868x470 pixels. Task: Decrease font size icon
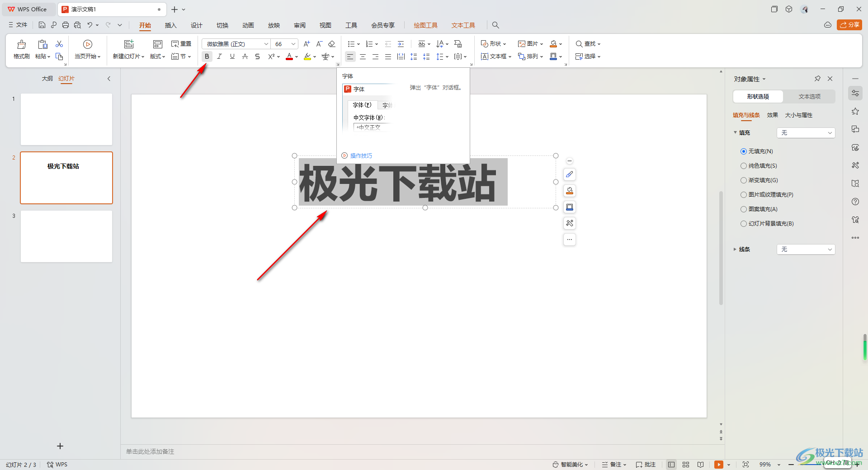tap(319, 44)
